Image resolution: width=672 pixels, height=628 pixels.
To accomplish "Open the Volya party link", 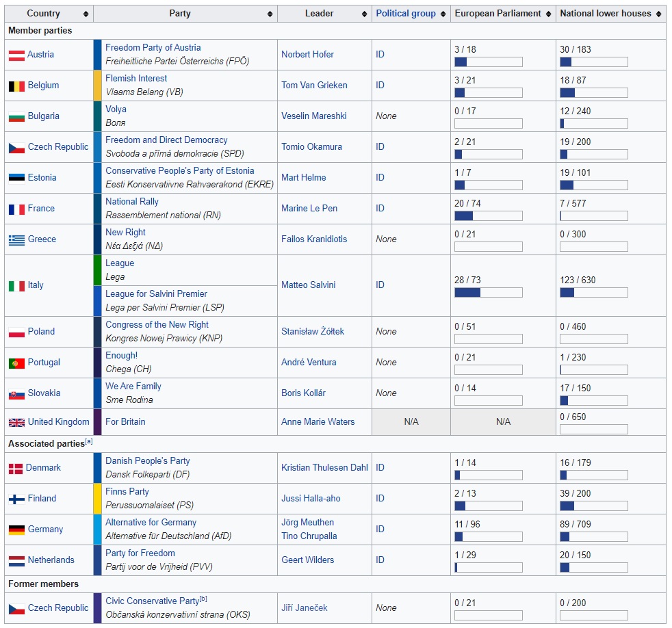I will click(116, 109).
